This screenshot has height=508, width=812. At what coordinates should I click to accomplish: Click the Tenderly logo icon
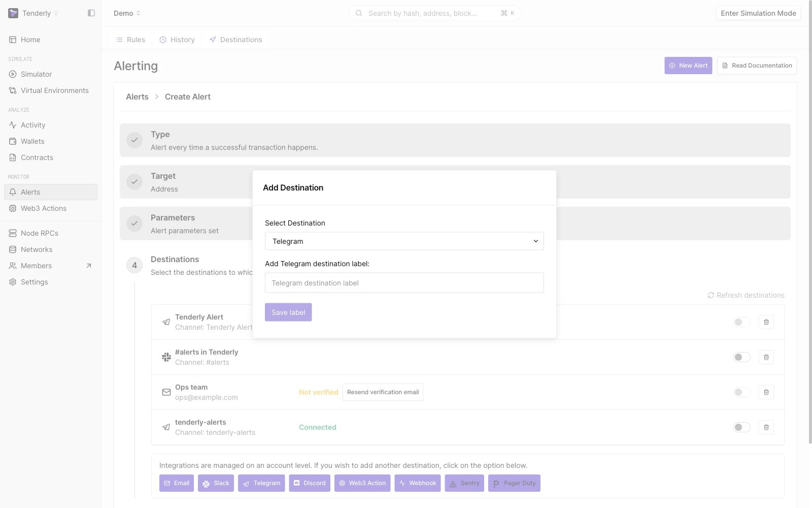tap(13, 13)
